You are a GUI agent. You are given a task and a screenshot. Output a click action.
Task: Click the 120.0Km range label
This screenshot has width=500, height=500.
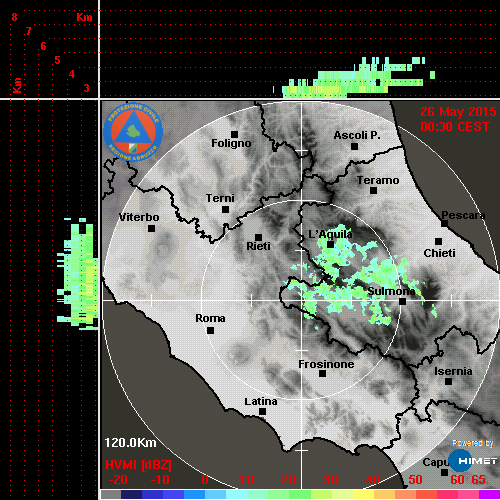[x=130, y=443]
